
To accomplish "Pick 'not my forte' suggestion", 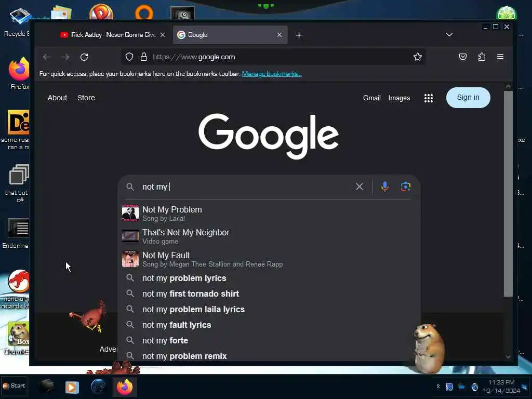I will coord(269,341).
